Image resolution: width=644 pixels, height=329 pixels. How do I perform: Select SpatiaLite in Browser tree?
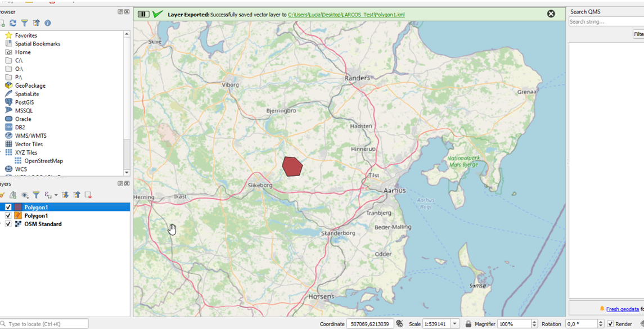coord(27,94)
